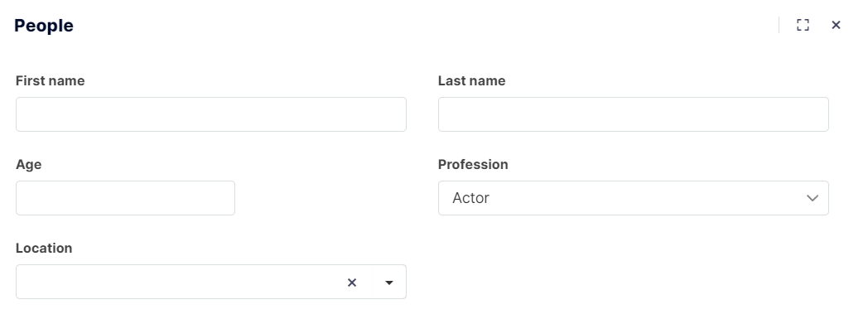Click the Age label

click(x=28, y=165)
